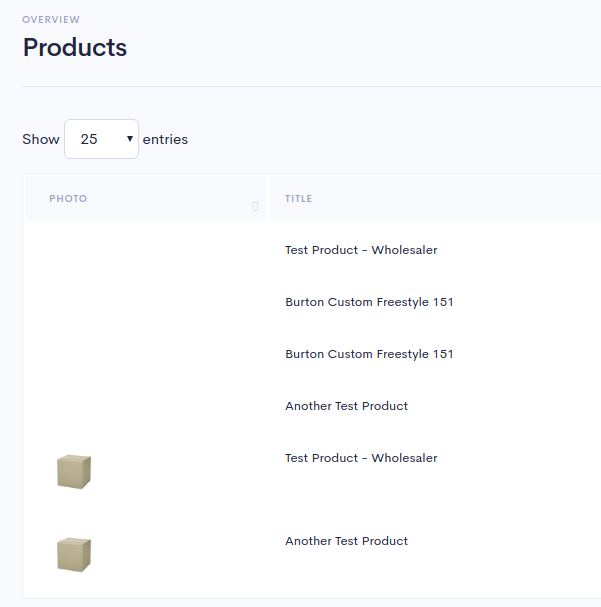Click the sort icon in PHOTO header
This screenshot has height=607, width=601.
click(x=255, y=206)
